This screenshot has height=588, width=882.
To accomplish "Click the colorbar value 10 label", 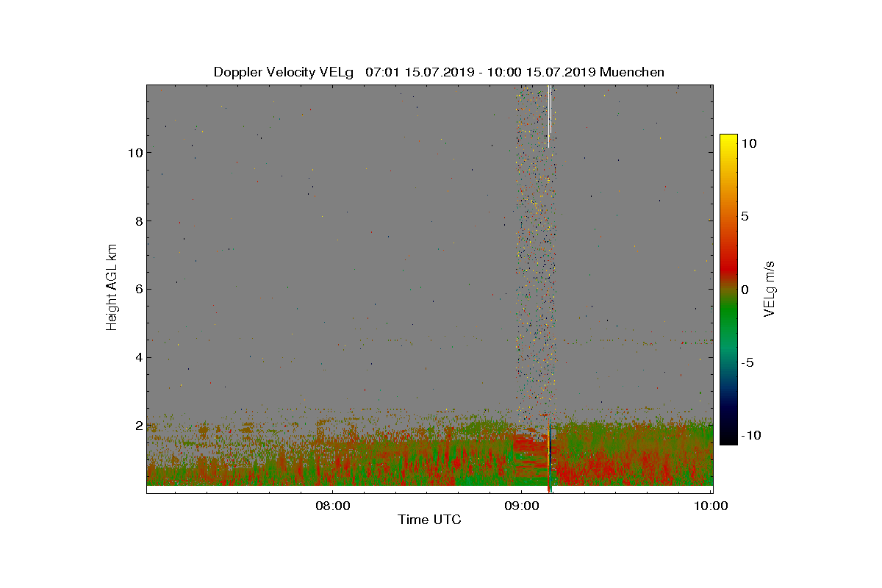I will coord(749,144).
